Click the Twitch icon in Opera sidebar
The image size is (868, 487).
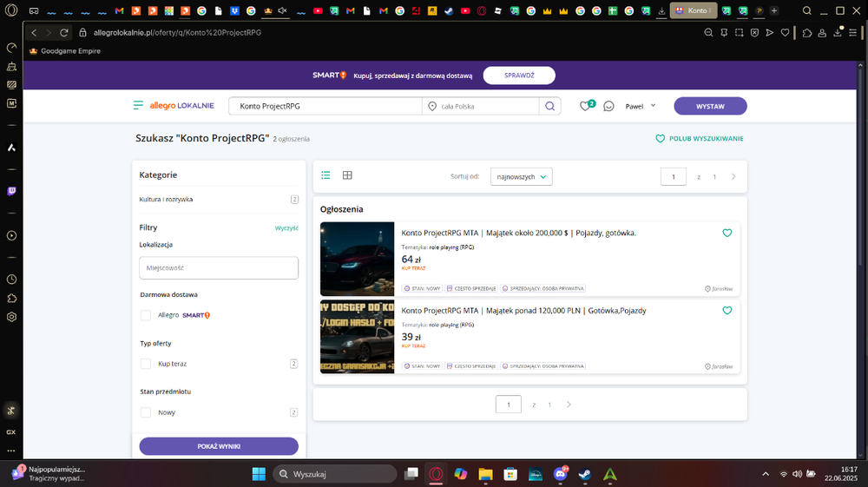(11, 192)
